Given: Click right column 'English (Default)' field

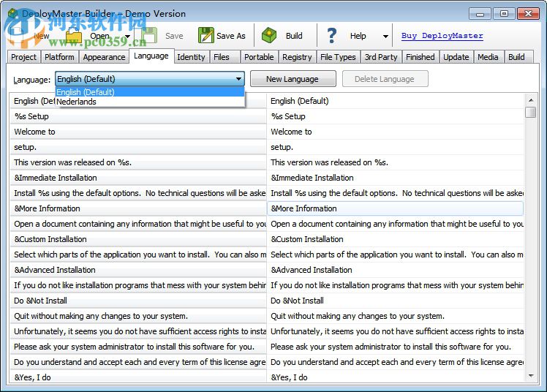Looking at the screenshot, I should (x=395, y=101).
